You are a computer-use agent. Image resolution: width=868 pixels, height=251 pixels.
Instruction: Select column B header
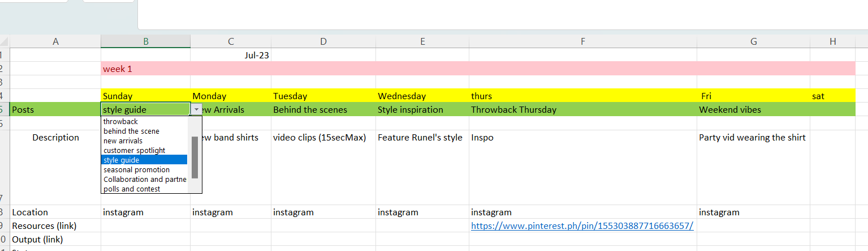(x=146, y=41)
